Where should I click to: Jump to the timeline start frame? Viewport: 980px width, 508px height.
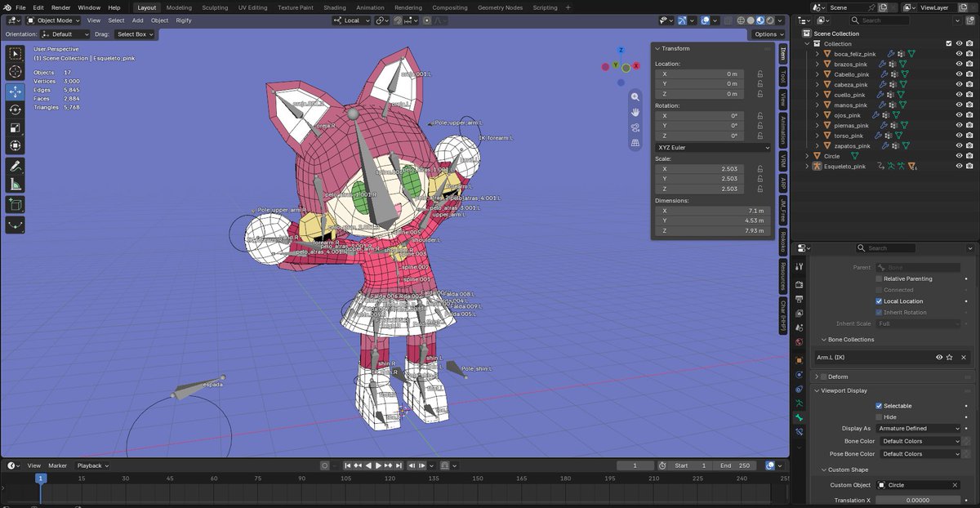click(347, 466)
